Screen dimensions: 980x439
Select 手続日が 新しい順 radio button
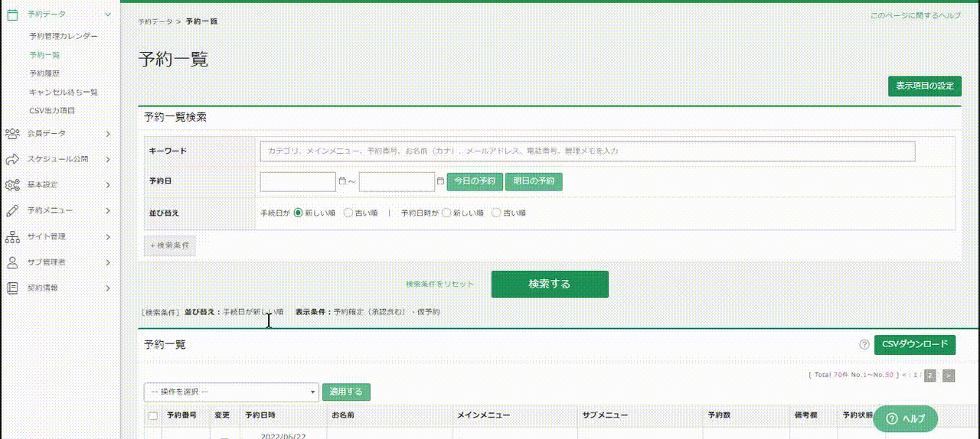click(x=299, y=213)
